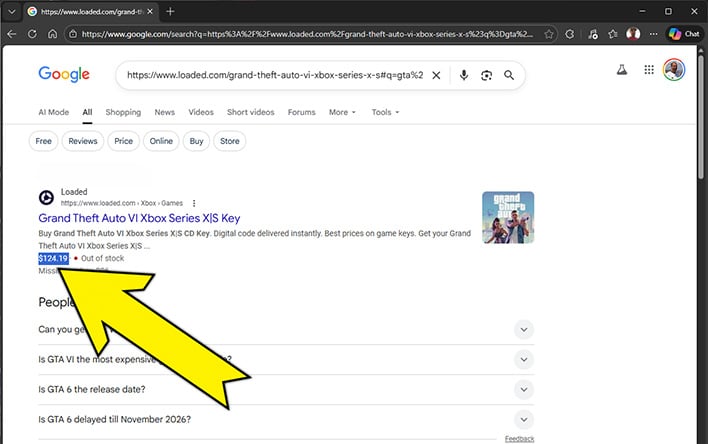The width and height of the screenshot is (708, 444).
Task: Clear the Google search box text
Action: click(436, 75)
